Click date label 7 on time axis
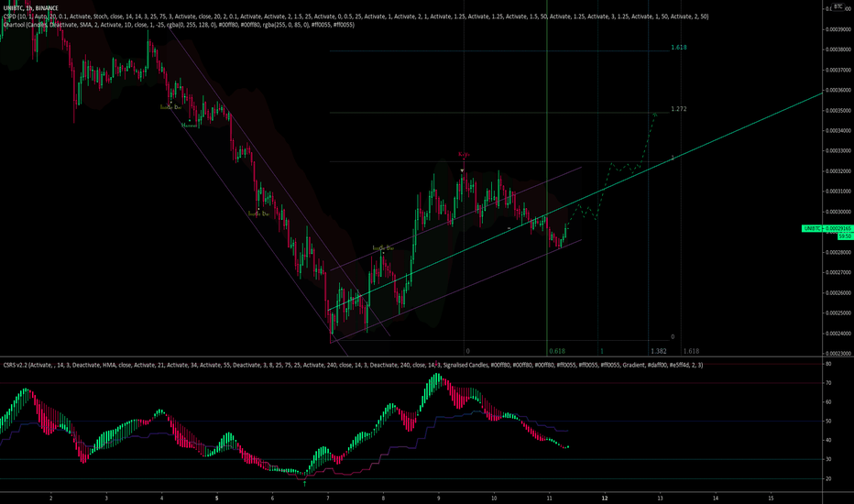This screenshot has height=504, width=854. click(x=328, y=498)
